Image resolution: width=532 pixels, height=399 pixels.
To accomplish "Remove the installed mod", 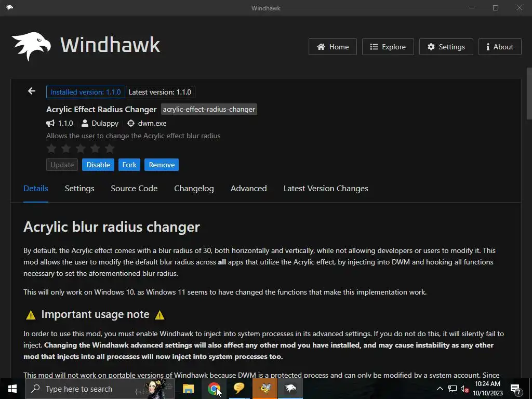I will coord(162,165).
